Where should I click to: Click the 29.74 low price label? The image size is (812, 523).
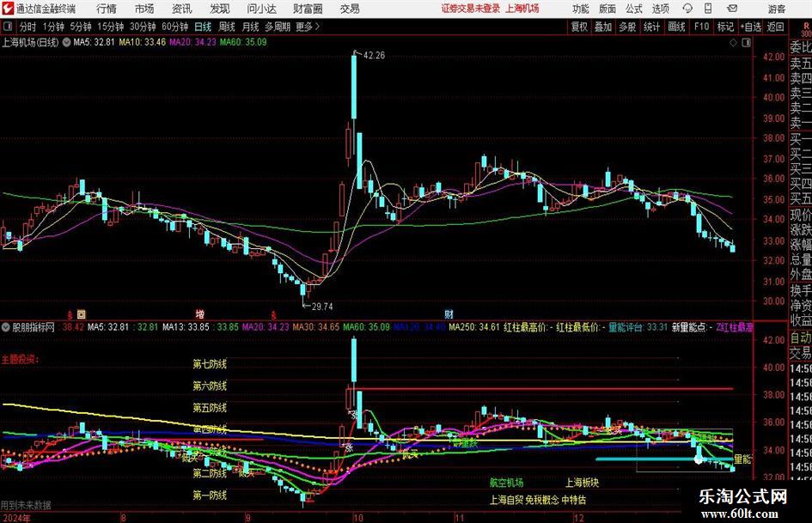coord(322,307)
